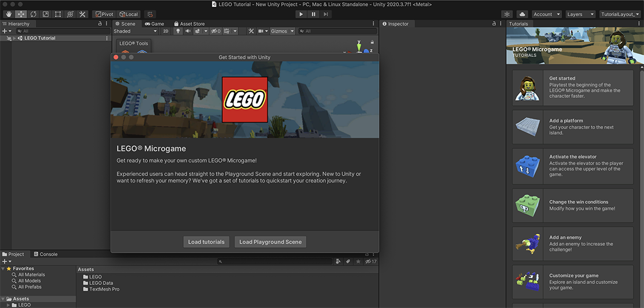Select the Rotate tool

click(33, 14)
